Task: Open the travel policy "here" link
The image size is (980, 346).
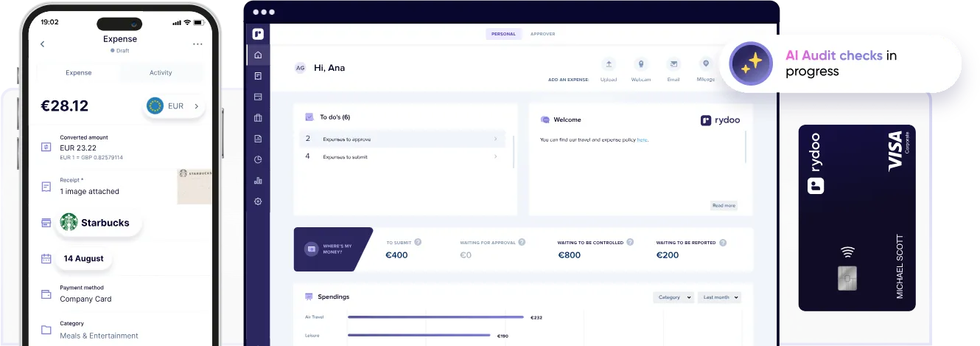Action: pyautogui.click(x=642, y=139)
